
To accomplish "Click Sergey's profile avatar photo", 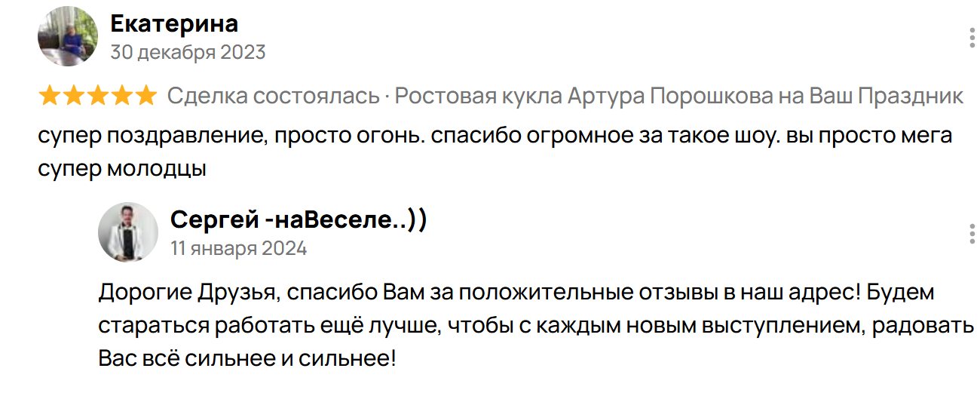I will pyautogui.click(x=127, y=232).
